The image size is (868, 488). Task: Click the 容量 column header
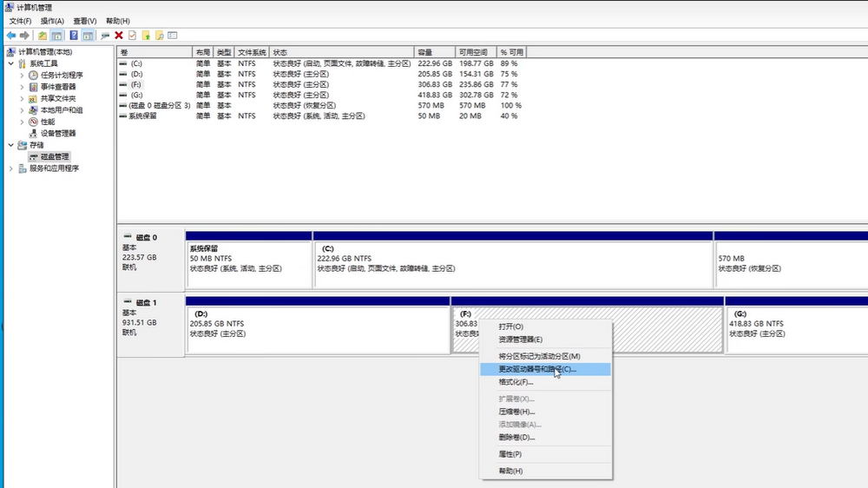[x=424, y=53]
